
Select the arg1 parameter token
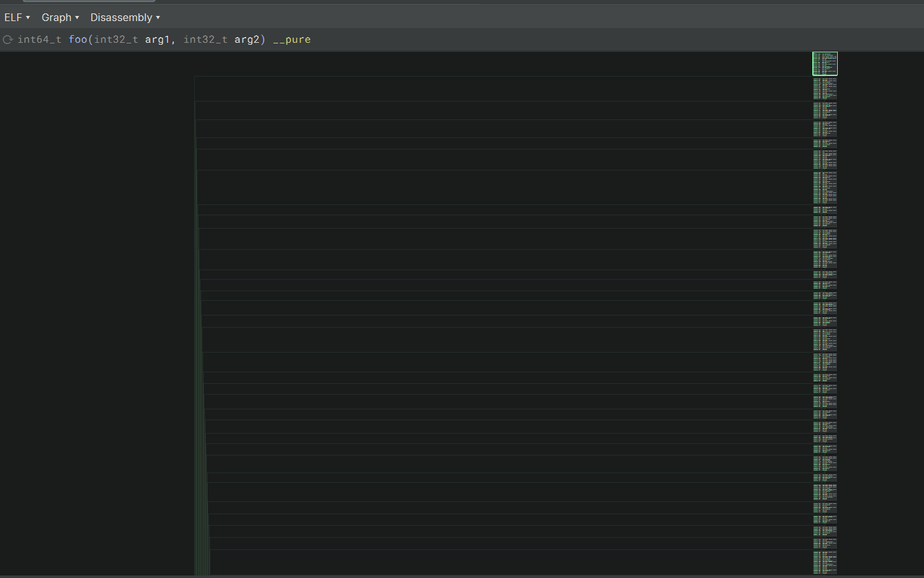pyautogui.click(x=158, y=39)
